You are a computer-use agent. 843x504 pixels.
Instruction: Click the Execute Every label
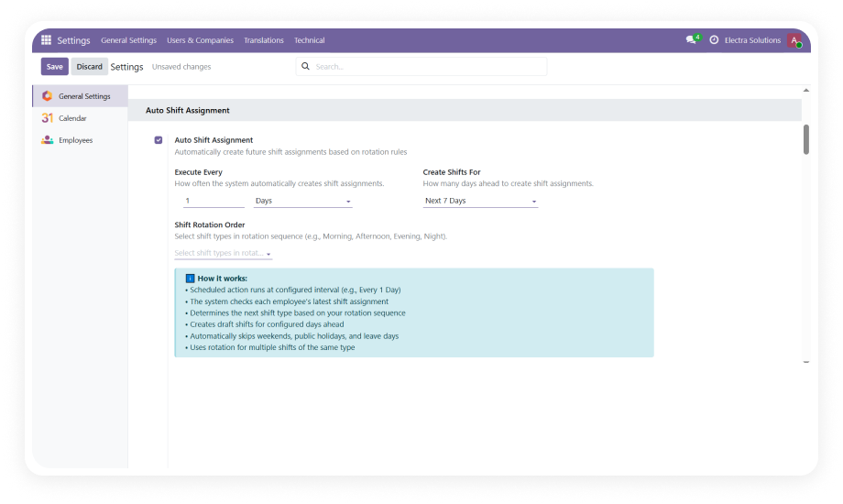coord(199,172)
